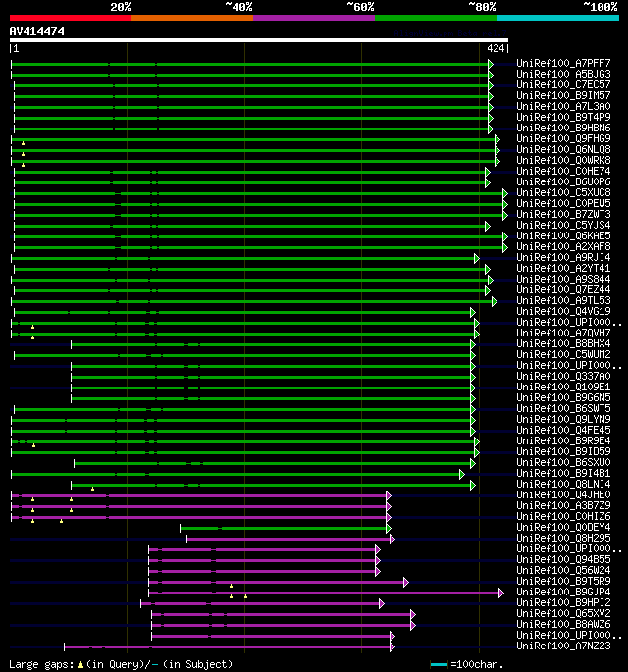Select UniRef100_A7L3A0 in the hit list
This screenshot has height=672, width=628.
[563, 106]
